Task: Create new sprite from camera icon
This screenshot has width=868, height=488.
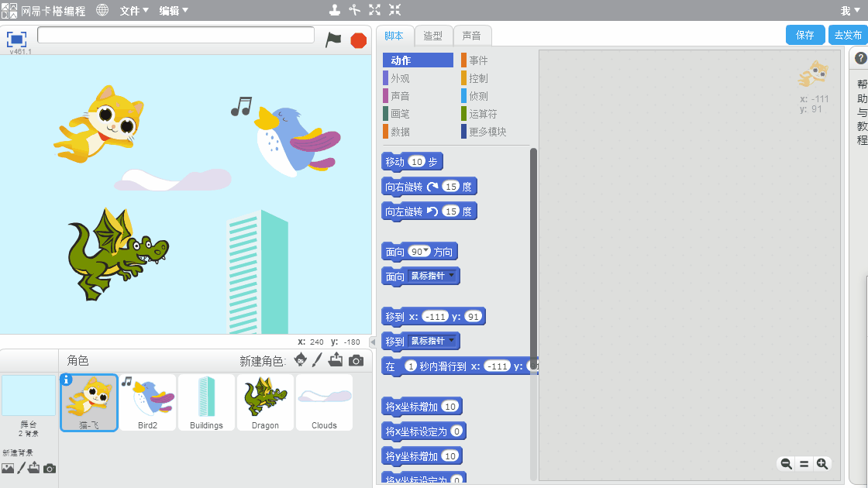Action: pyautogui.click(x=356, y=361)
